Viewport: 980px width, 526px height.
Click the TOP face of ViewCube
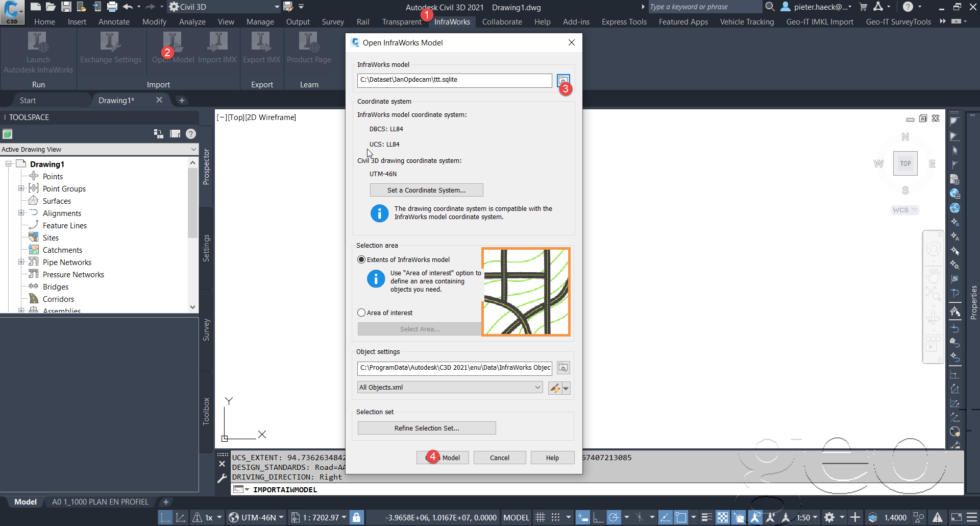coord(905,163)
